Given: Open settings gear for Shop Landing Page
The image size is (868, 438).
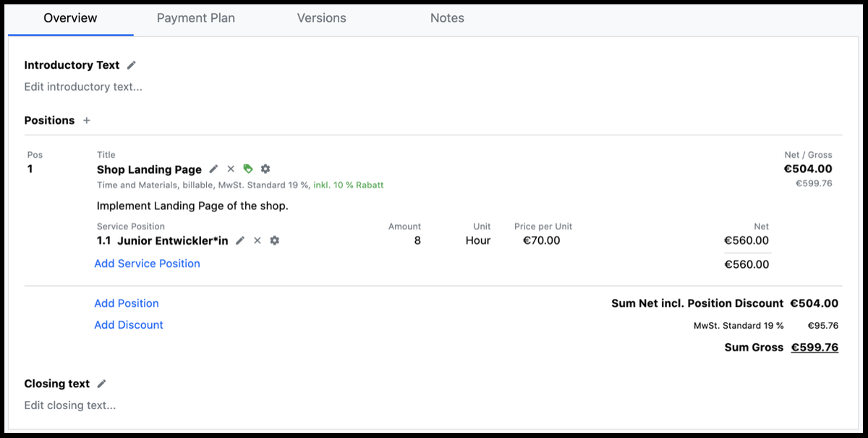Looking at the screenshot, I should [x=265, y=169].
